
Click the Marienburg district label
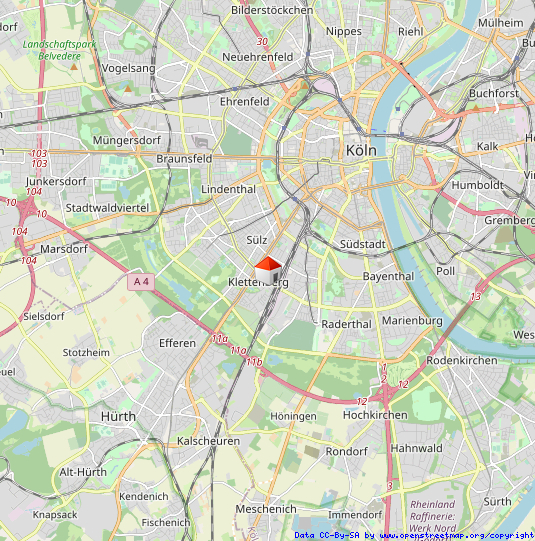[x=412, y=321]
